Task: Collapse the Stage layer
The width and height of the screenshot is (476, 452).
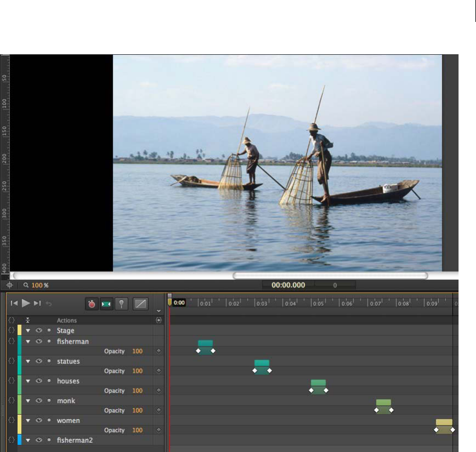Action: 28,330
